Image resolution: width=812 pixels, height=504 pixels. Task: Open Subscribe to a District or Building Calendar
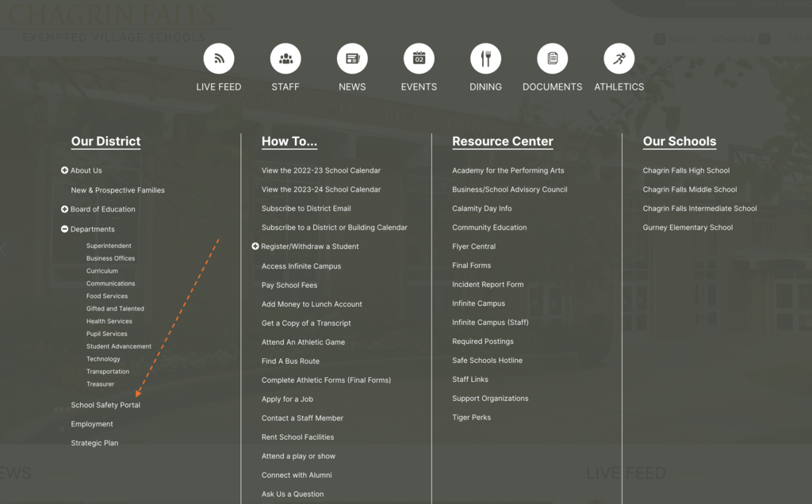coord(334,227)
